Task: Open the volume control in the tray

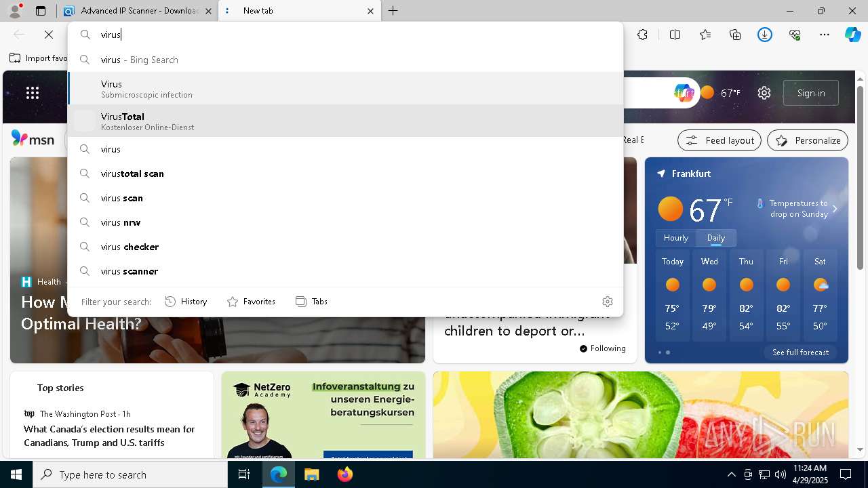Action: (781, 474)
